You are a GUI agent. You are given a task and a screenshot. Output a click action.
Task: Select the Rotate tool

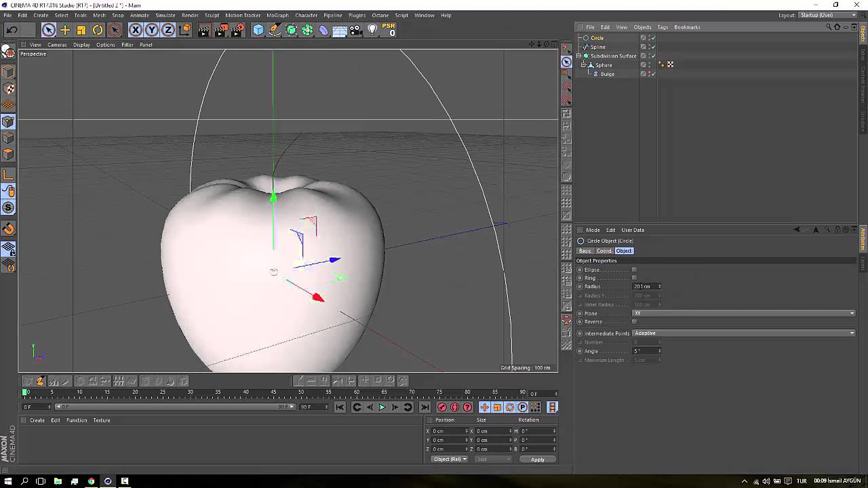[98, 30]
